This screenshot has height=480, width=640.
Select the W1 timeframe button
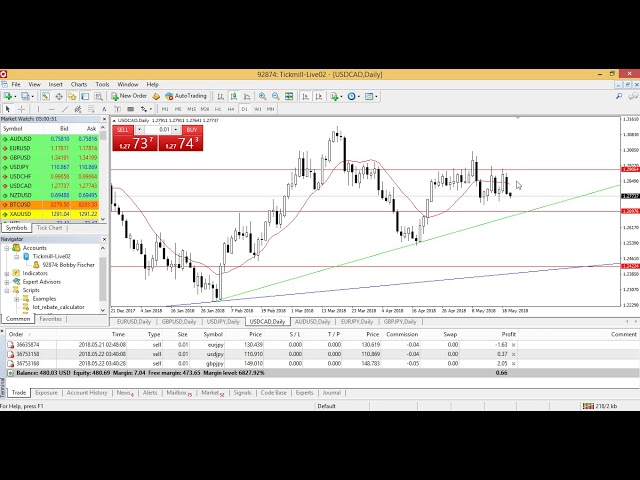(x=257, y=109)
